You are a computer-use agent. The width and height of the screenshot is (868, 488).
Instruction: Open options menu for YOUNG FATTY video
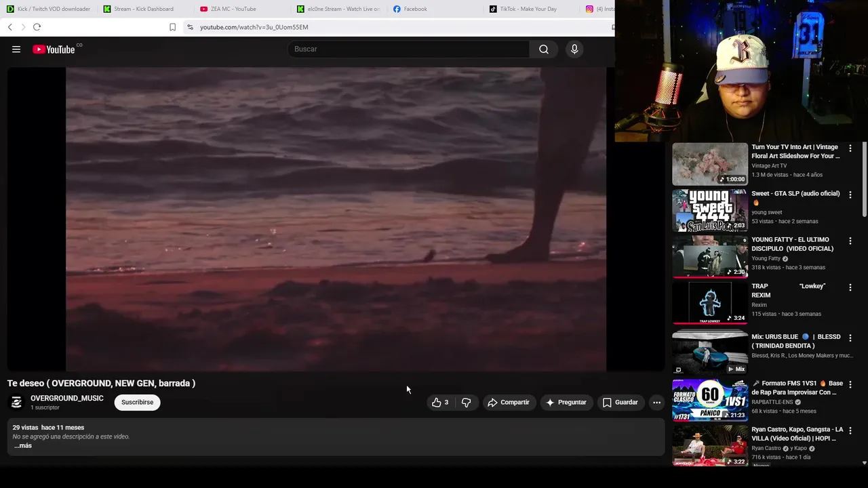pos(850,241)
